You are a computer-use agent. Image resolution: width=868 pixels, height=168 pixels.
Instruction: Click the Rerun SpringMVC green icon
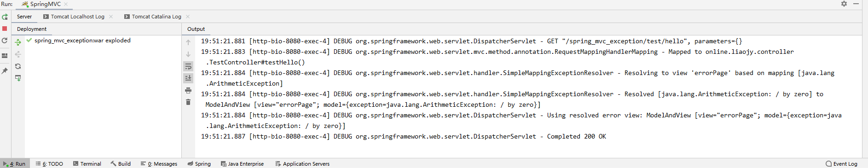pos(5,17)
